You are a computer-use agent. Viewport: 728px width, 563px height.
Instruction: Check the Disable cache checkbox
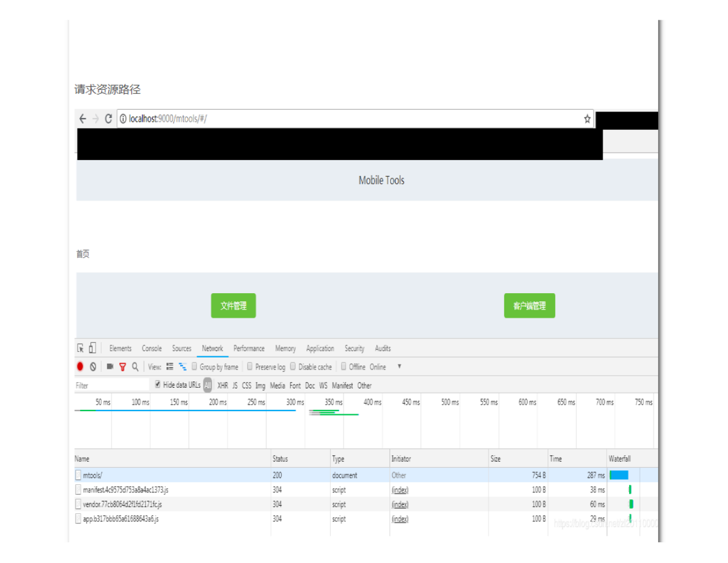click(x=293, y=366)
